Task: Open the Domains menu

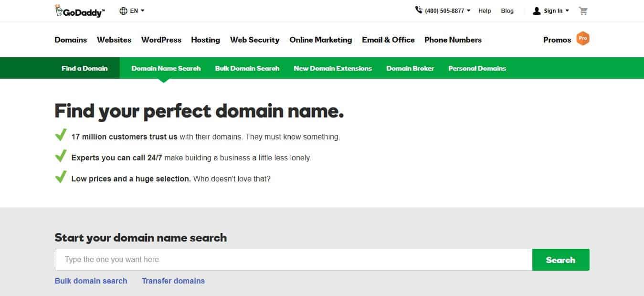Action: coord(71,40)
